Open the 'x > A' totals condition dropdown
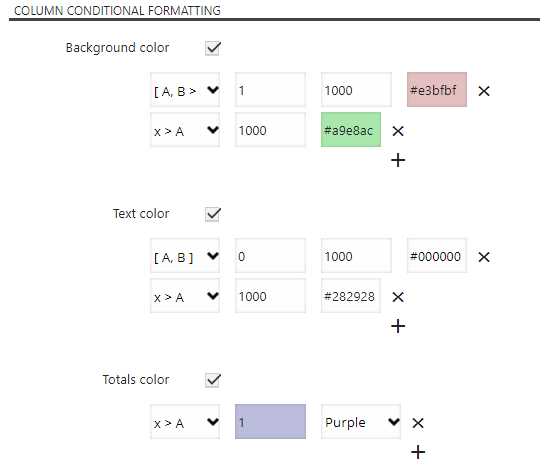This screenshot has width=548, height=474. click(x=185, y=422)
